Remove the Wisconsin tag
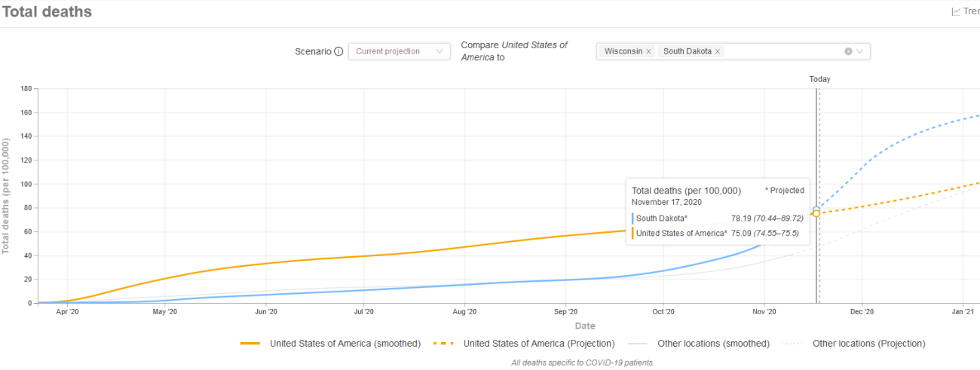The height and width of the screenshot is (370, 980). [648, 52]
